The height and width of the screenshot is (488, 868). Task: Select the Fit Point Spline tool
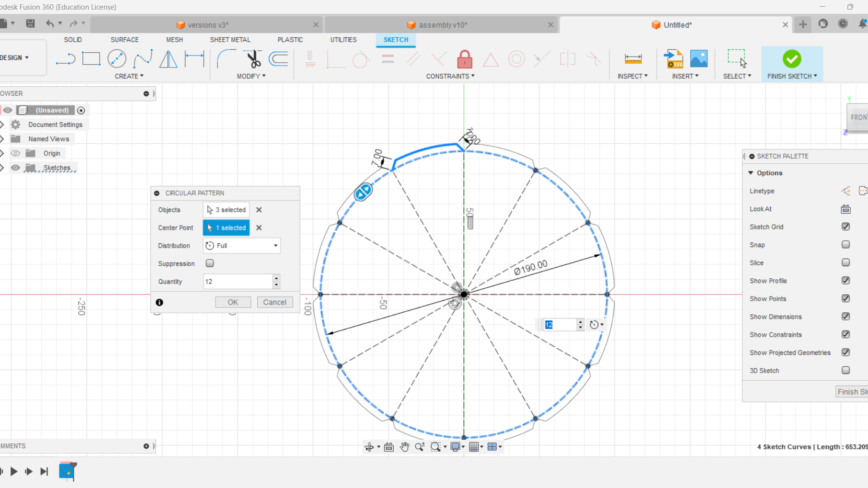[x=143, y=59]
